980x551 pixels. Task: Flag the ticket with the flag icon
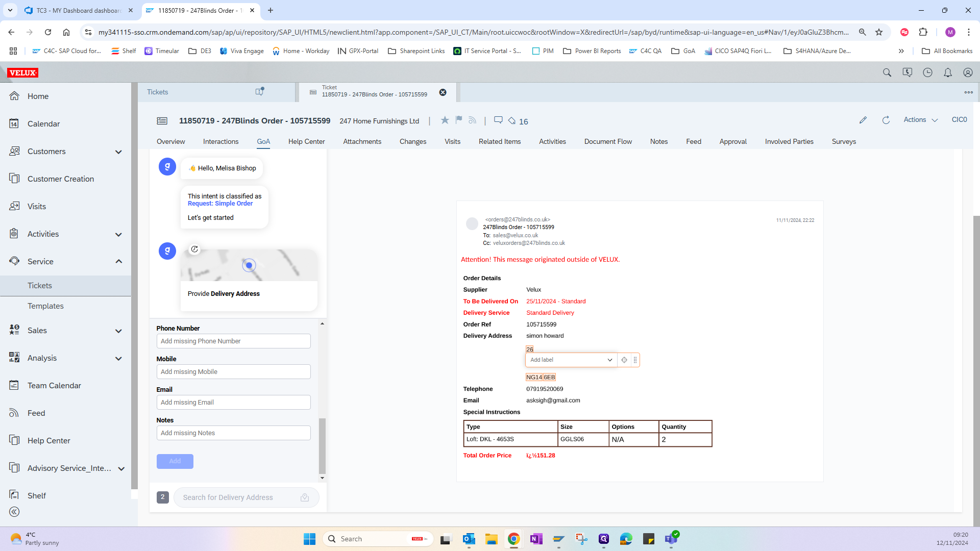459,120
